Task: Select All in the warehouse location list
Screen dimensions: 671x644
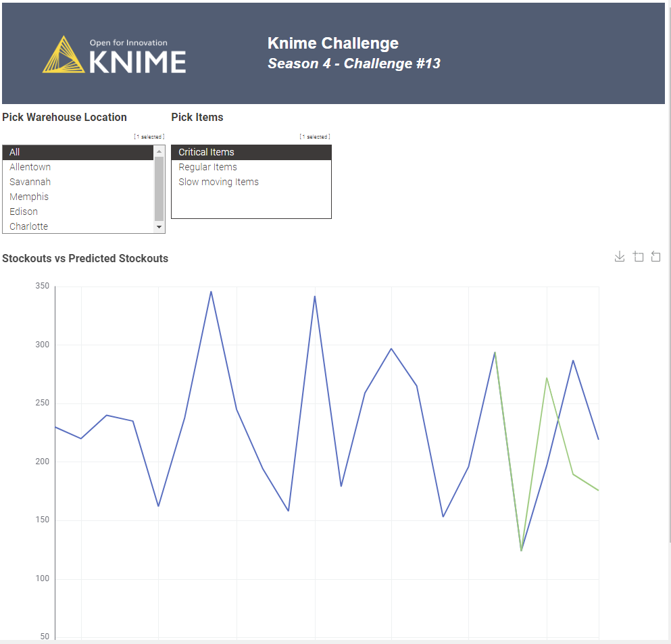Action: 78,152
